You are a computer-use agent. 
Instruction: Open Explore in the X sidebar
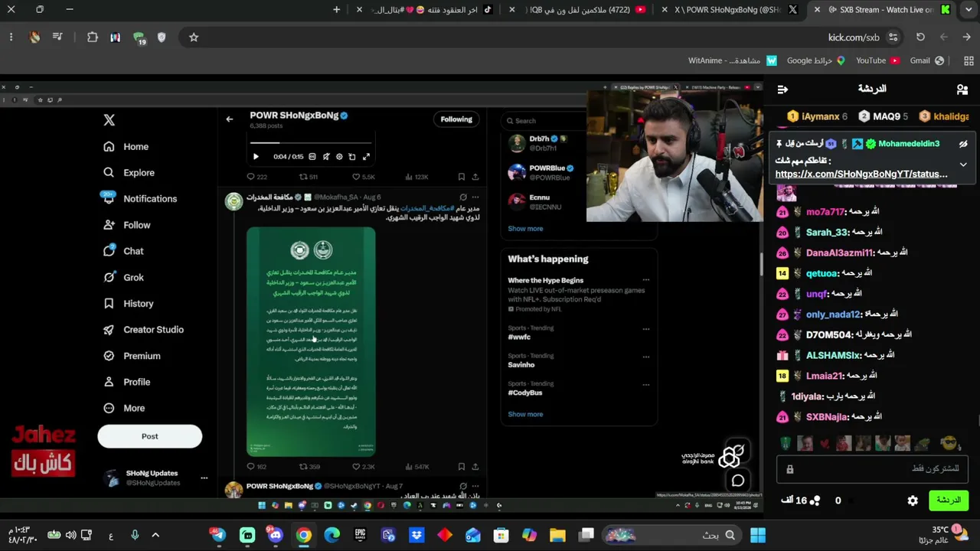tap(129, 173)
